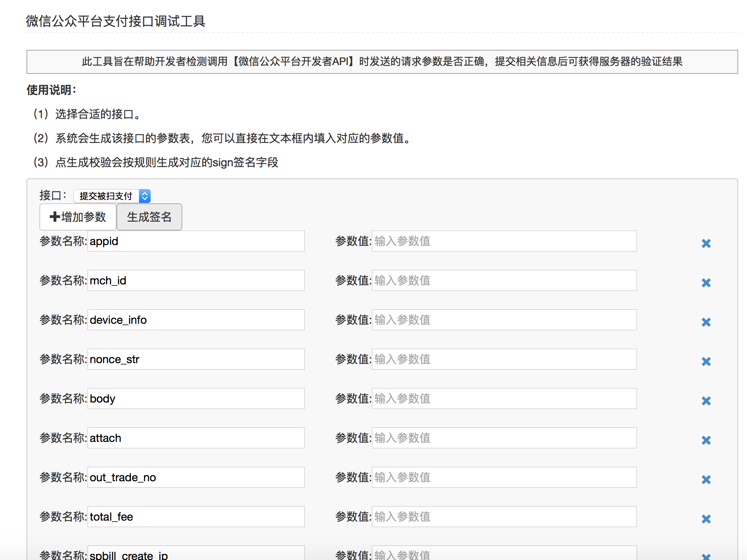Click the value input for nonce_str
Viewport: 747px width, 560px height.
[x=504, y=359]
